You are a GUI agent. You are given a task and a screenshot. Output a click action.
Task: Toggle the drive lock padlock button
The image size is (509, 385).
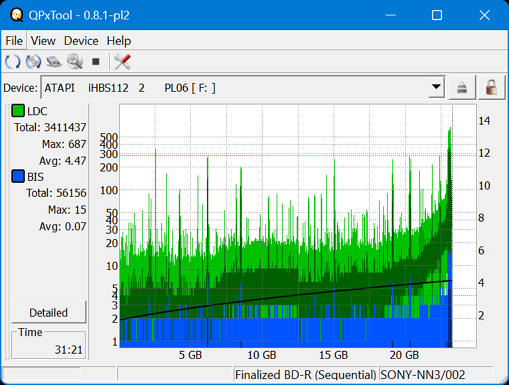pyautogui.click(x=491, y=88)
